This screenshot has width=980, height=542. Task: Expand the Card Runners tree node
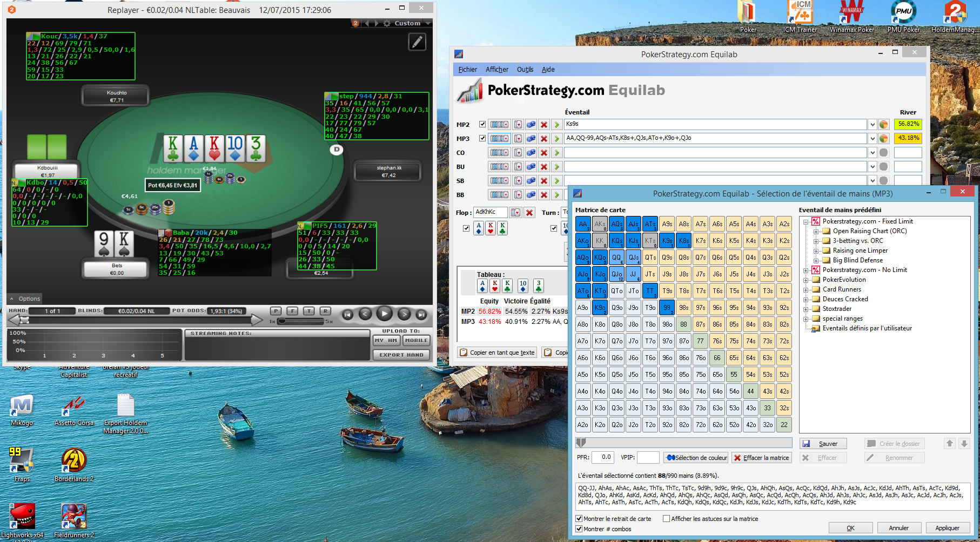tap(806, 289)
